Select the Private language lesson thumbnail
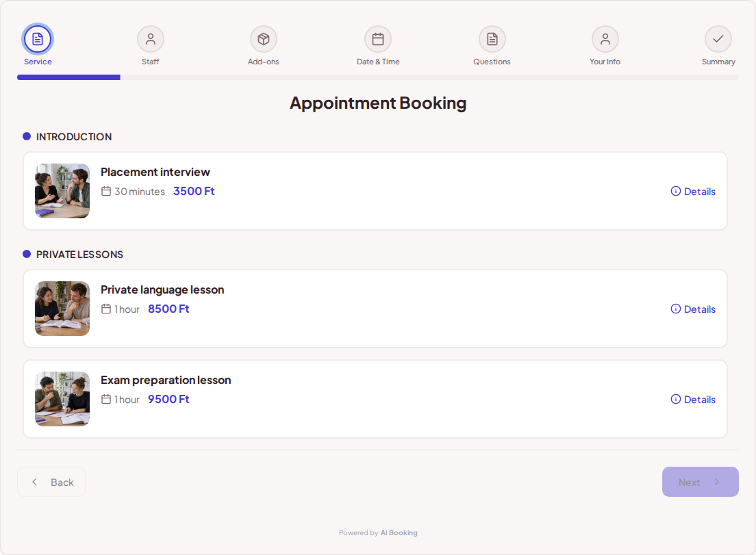 pos(62,309)
